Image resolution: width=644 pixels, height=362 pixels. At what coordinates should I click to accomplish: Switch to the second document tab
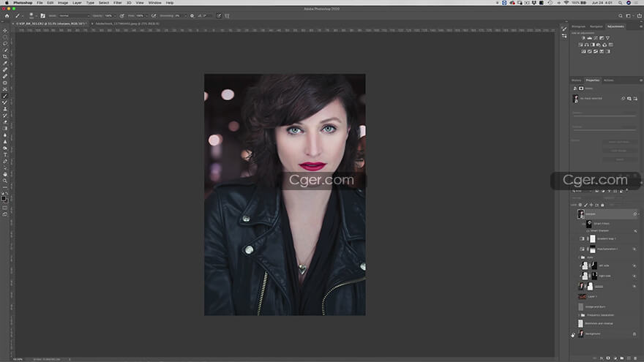tap(127, 24)
